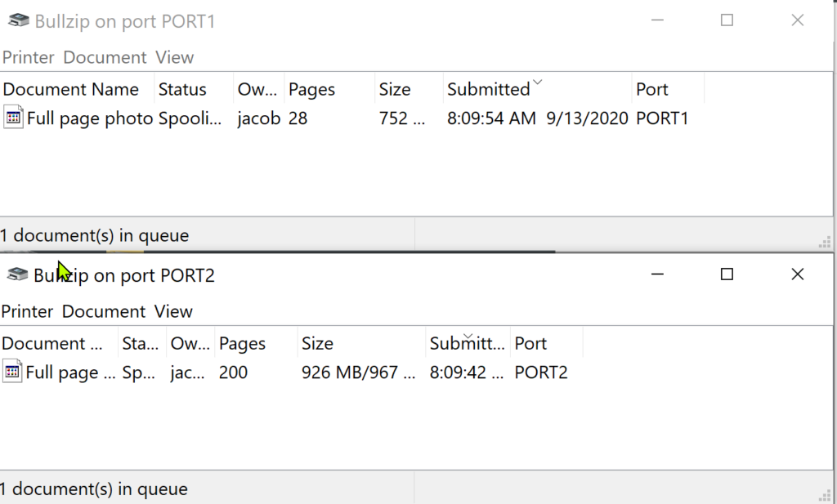
Task: Click the 'PORT2' port cell
Action: pos(541,372)
